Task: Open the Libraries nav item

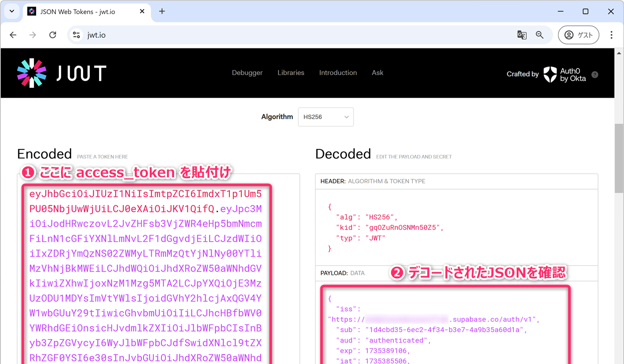Action: pyautogui.click(x=291, y=73)
